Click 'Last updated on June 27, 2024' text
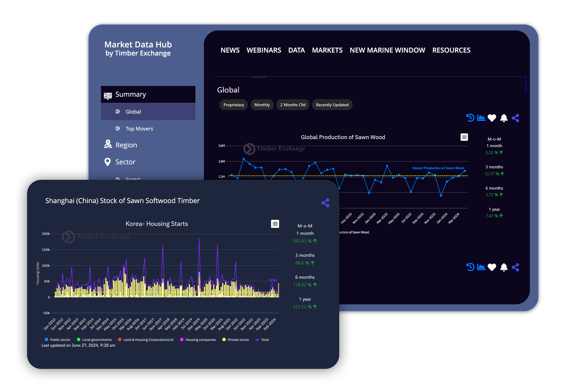The width and height of the screenshot is (564, 392). (78, 345)
